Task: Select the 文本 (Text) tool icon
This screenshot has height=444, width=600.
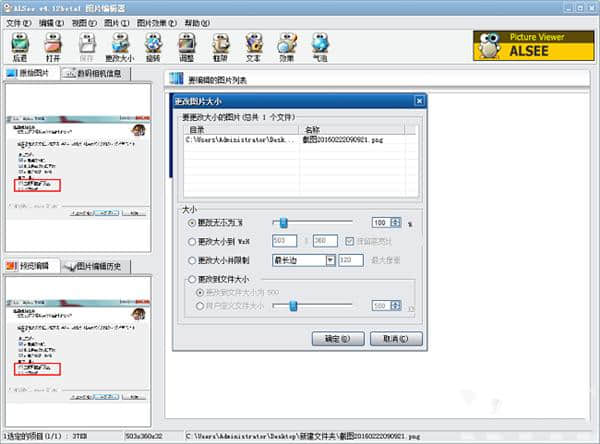Action: (253, 47)
